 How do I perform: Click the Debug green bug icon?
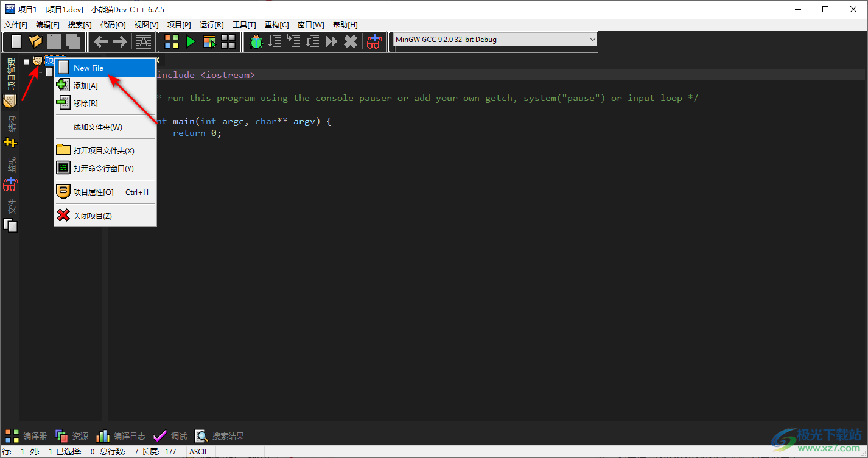click(256, 41)
